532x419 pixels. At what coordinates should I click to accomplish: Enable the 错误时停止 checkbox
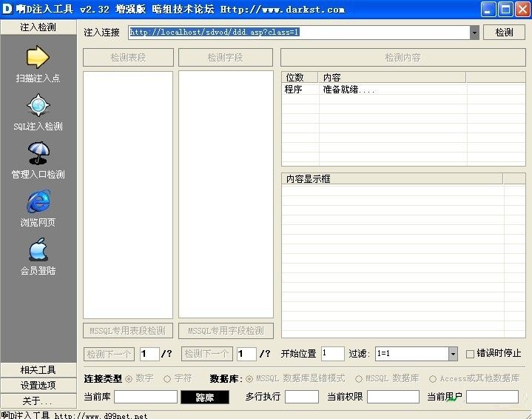coord(470,354)
